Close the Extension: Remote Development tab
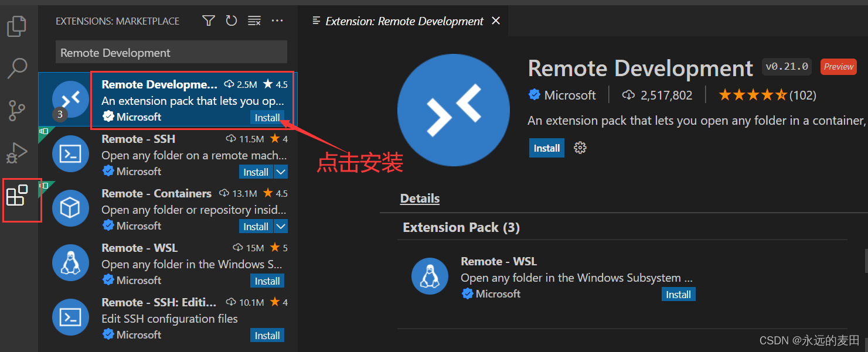The height and width of the screenshot is (352, 868). pos(496,21)
